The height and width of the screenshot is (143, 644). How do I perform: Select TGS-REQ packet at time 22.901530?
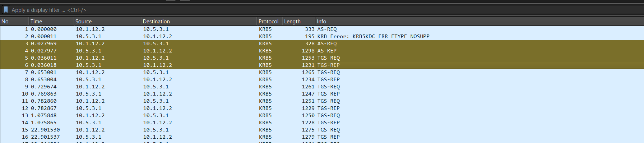(x=322, y=130)
